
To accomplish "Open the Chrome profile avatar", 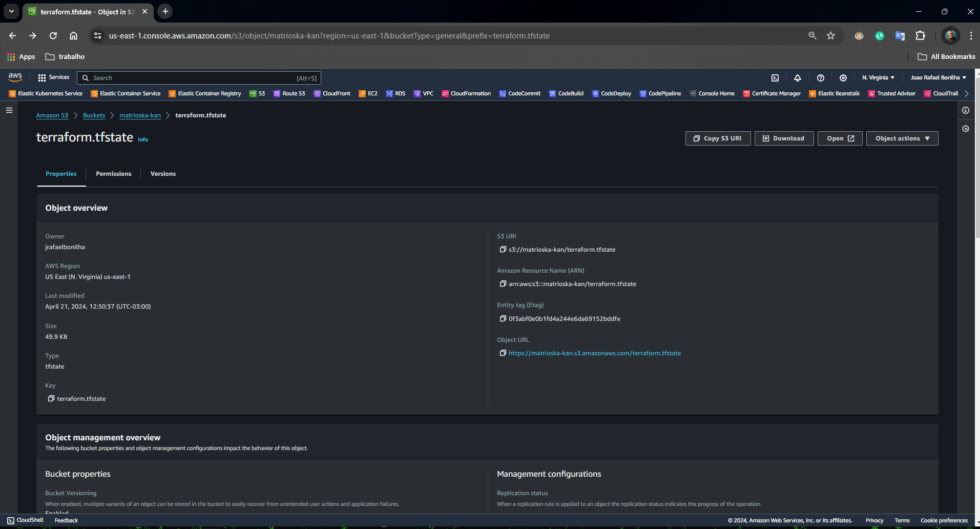I will 951,36.
